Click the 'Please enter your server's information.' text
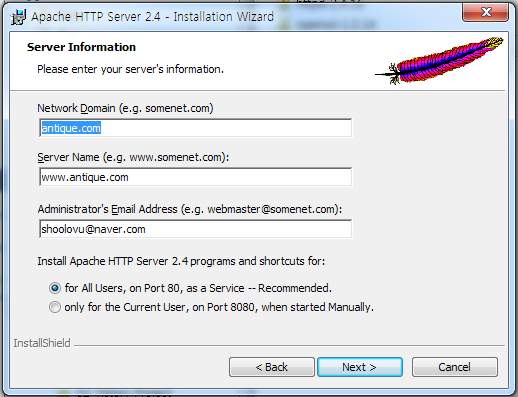Viewport: 518px width, 397px height. (x=130, y=69)
